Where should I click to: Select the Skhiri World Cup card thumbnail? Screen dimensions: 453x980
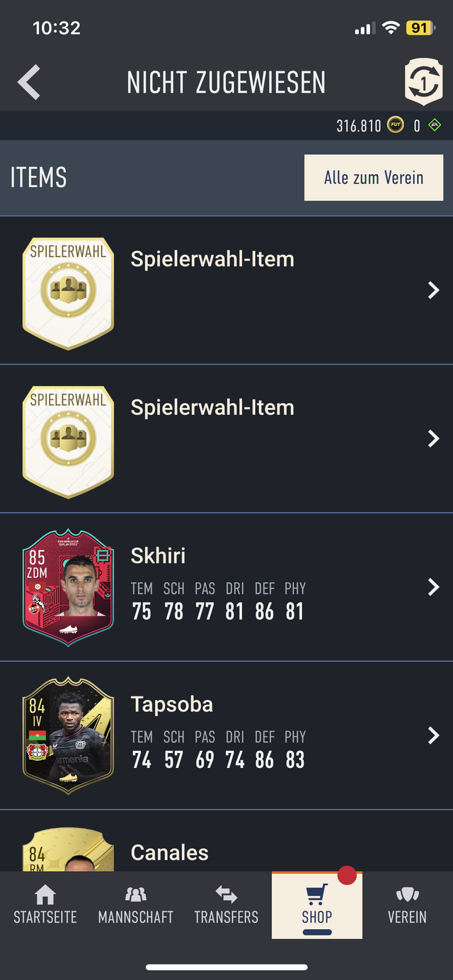tap(68, 587)
